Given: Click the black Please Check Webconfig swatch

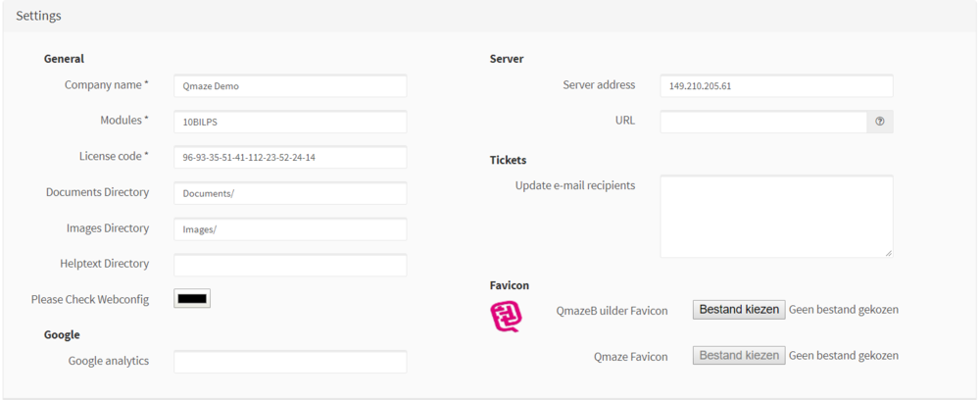Looking at the screenshot, I should click(192, 299).
